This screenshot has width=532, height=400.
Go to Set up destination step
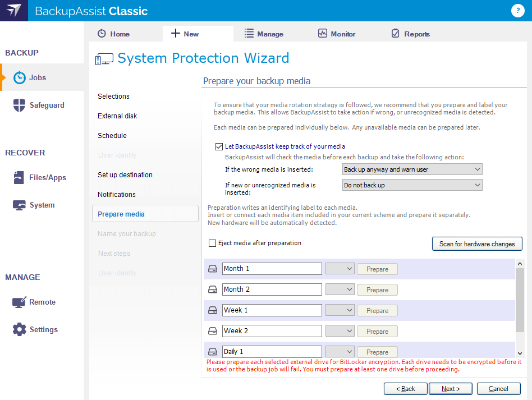coord(125,175)
